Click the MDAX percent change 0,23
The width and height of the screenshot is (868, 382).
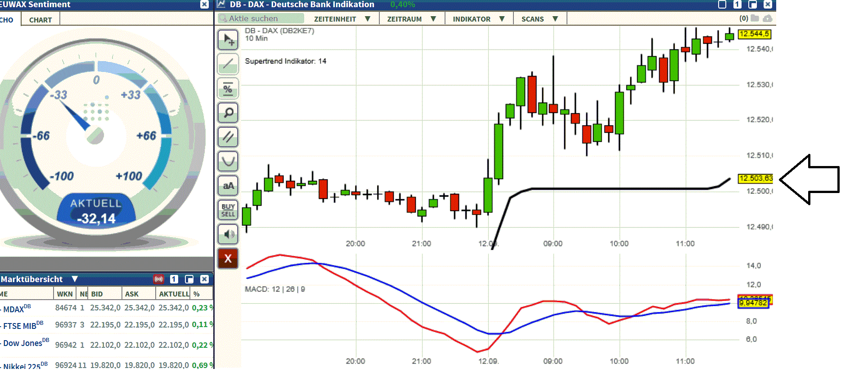tap(202, 308)
